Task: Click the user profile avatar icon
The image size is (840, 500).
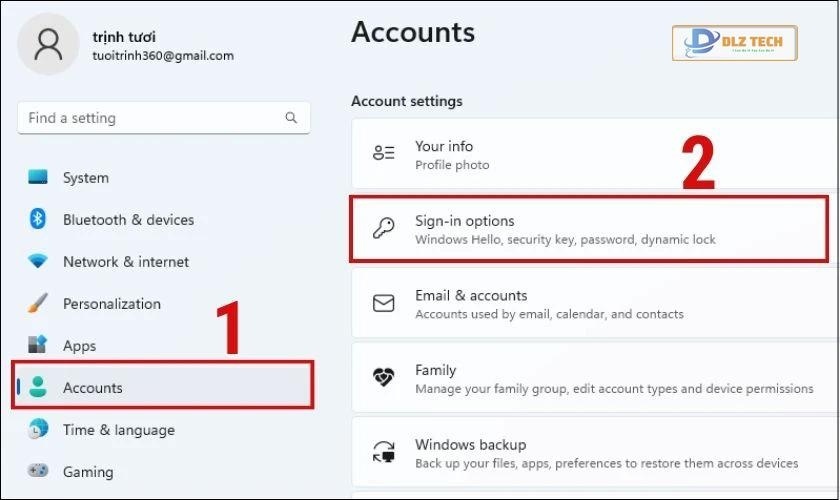Action: tap(48, 44)
